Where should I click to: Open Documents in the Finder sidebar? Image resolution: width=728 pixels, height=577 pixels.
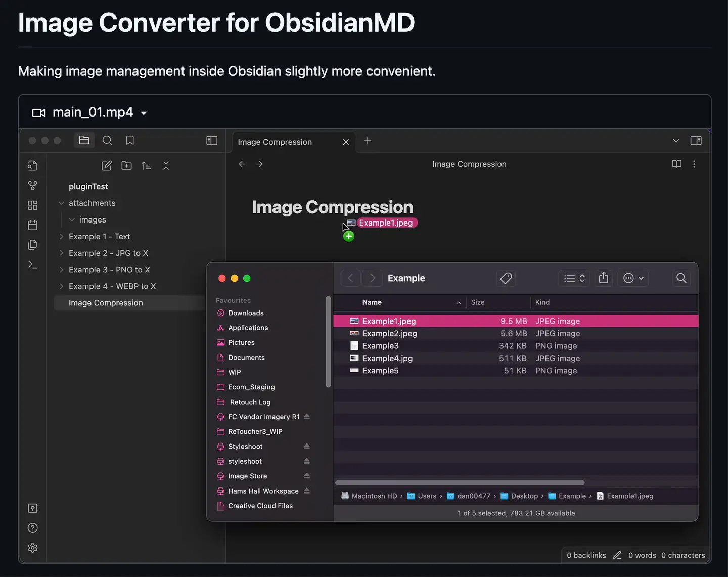click(x=246, y=358)
